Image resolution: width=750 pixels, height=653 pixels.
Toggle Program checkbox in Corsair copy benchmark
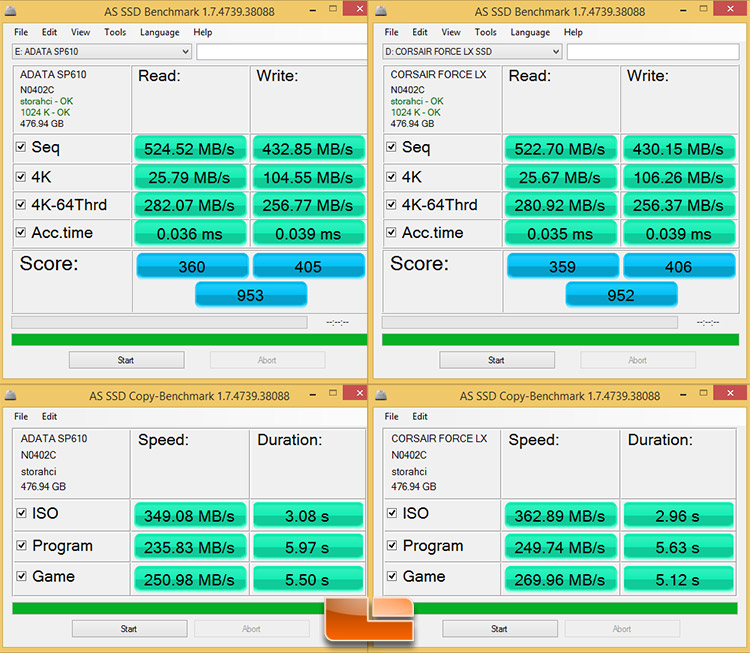[392, 545]
